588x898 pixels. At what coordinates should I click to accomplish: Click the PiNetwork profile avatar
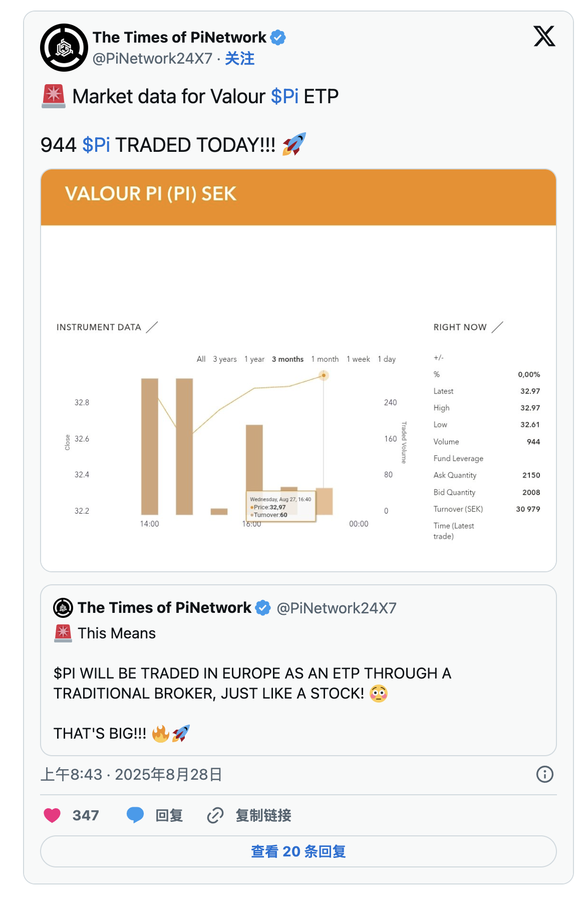[64, 48]
